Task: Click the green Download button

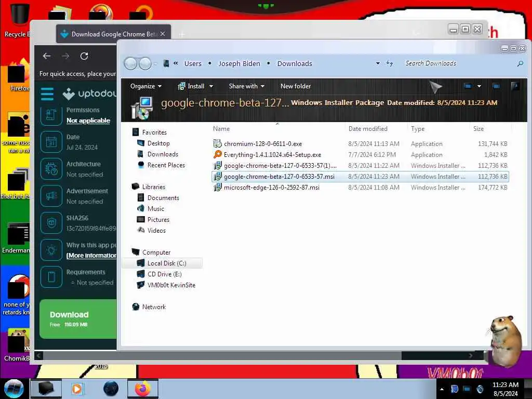Action: (78, 319)
